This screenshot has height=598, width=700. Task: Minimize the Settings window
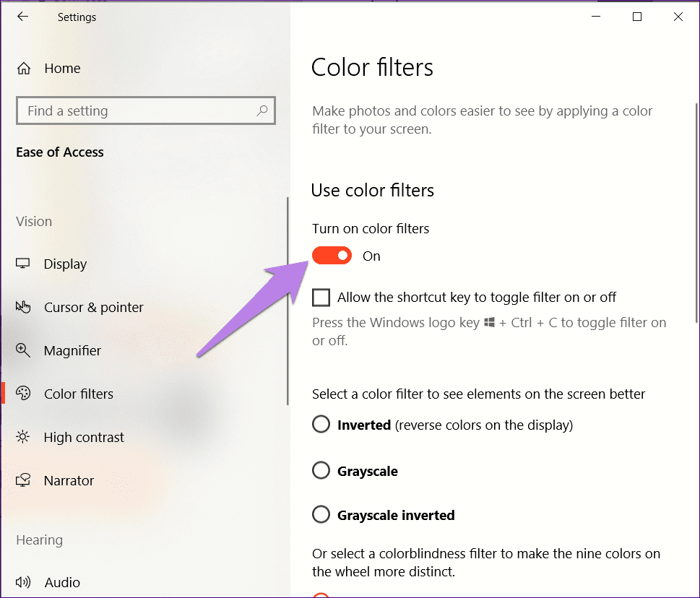pyautogui.click(x=595, y=17)
